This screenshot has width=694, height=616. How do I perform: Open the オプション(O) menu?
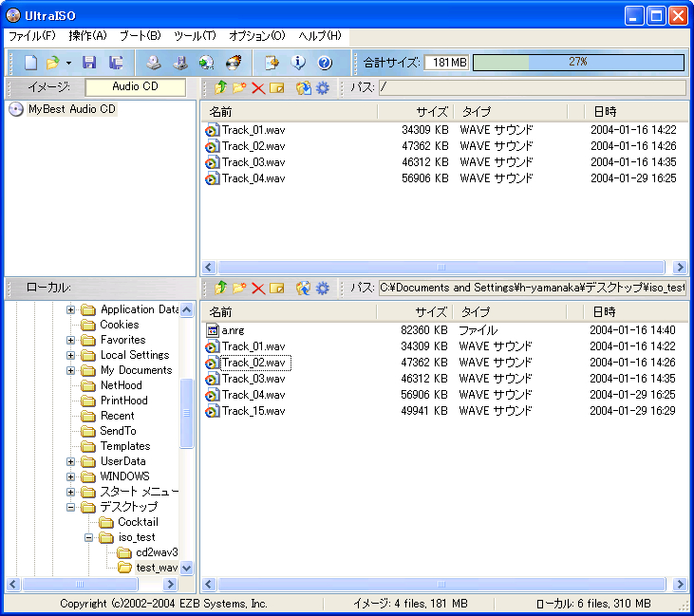(257, 36)
